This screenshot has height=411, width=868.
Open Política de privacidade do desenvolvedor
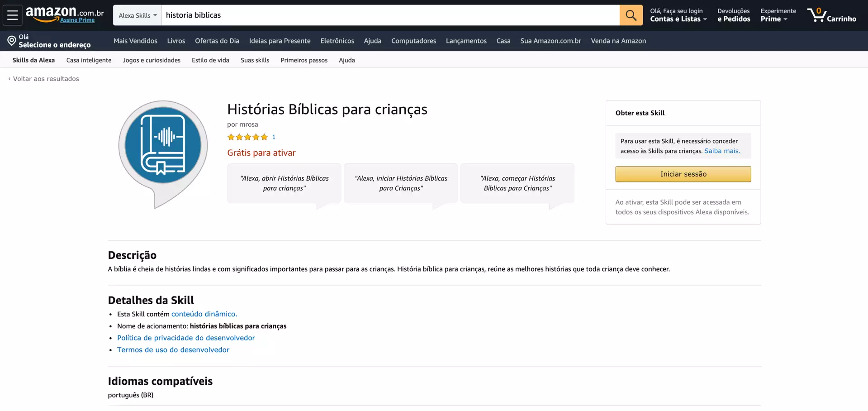coord(186,338)
